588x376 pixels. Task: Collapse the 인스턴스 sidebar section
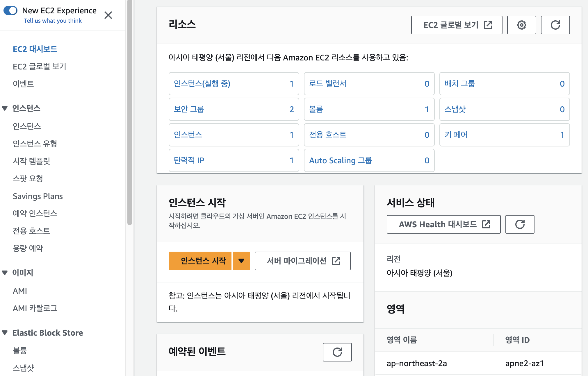[x=5, y=108]
